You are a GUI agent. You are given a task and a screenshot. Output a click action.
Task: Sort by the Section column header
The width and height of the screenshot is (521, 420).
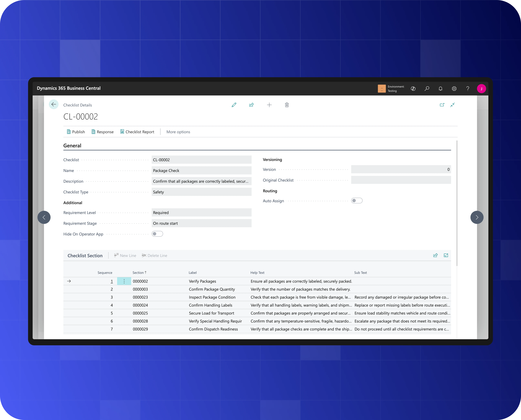click(x=139, y=273)
